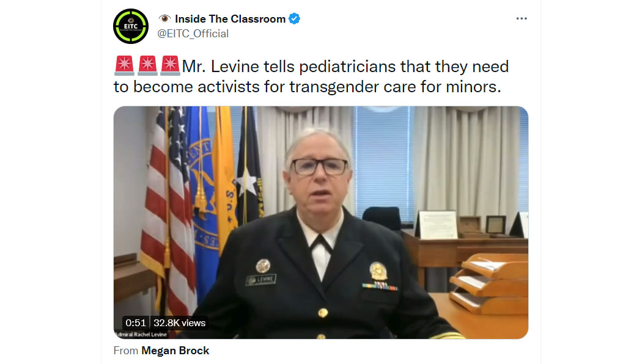The width and height of the screenshot is (642, 364).
Task: Click the blue verified badge
Action: (x=294, y=19)
